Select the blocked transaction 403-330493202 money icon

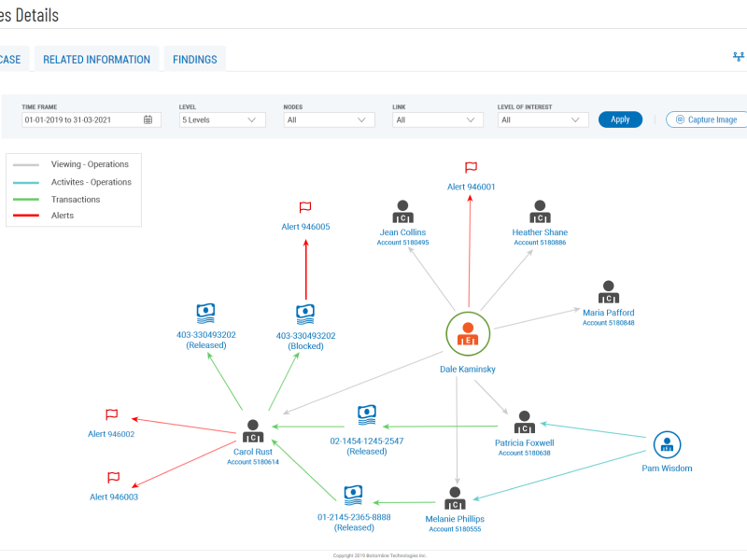pyautogui.click(x=305, y=315)
